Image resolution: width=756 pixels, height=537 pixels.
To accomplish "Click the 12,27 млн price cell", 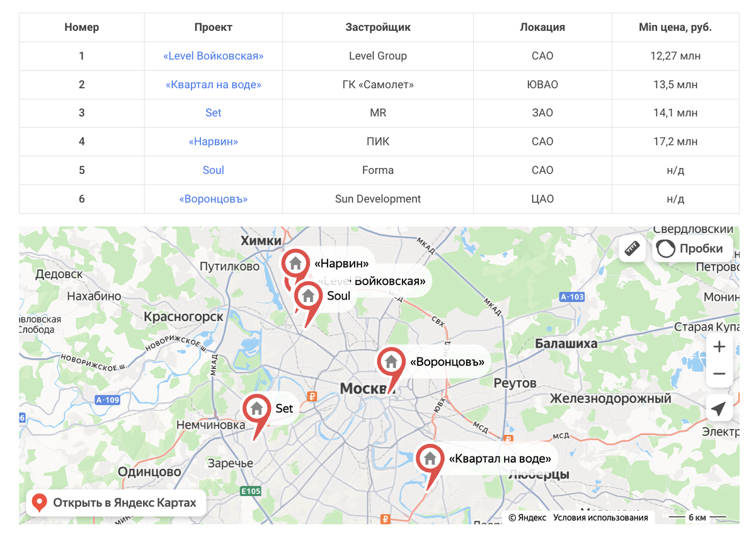I will pos(675,56).
